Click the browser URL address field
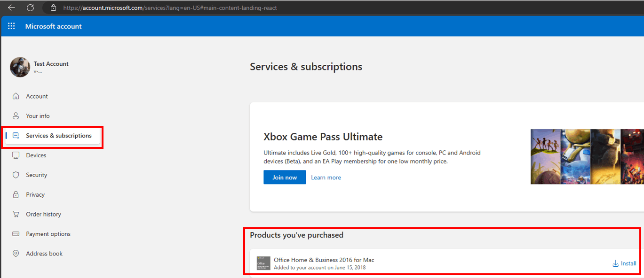Viewport: 644px width, 278px height. pyautogui.click(x=170, y=8)
